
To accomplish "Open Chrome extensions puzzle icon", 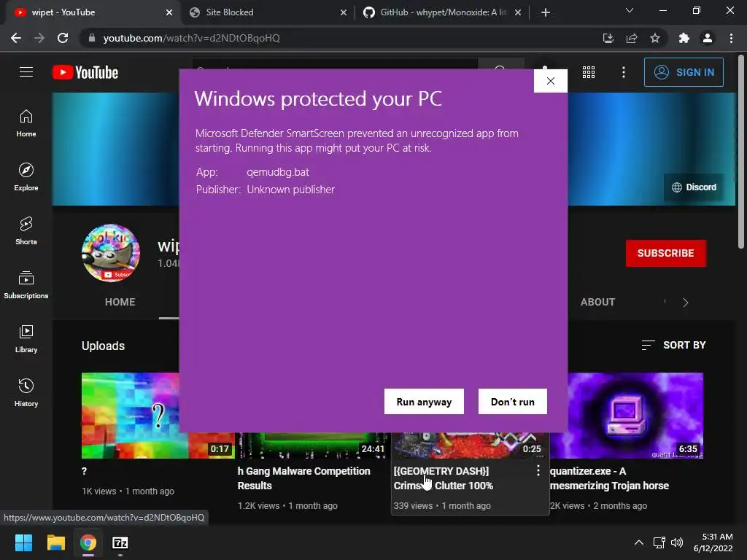I will coord(684,38).
